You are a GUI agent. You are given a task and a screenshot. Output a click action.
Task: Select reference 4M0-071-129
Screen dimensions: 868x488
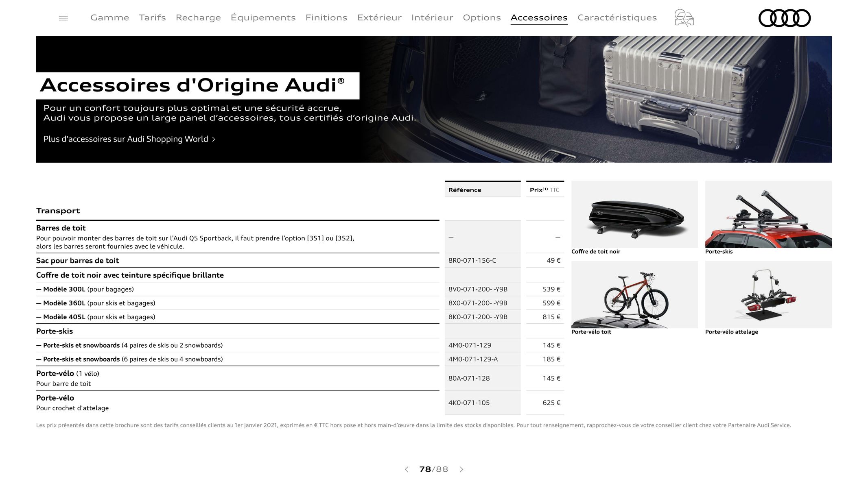click(x=470, y=345)
